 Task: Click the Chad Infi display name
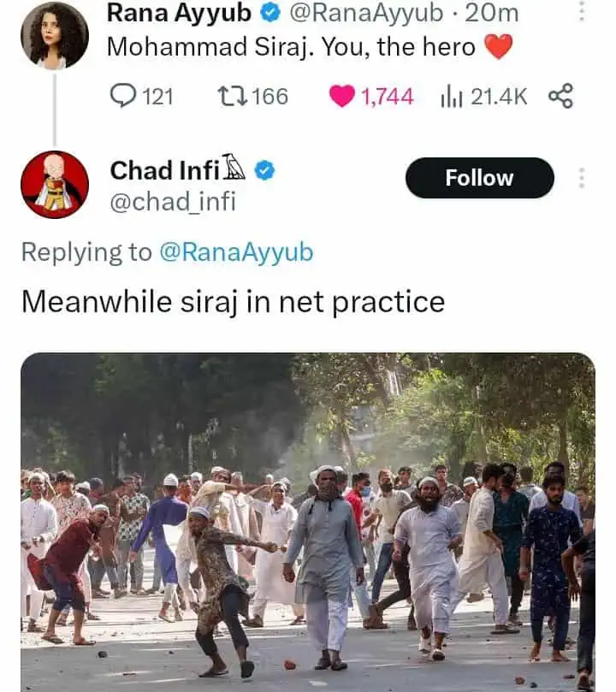tap(165, 171)
